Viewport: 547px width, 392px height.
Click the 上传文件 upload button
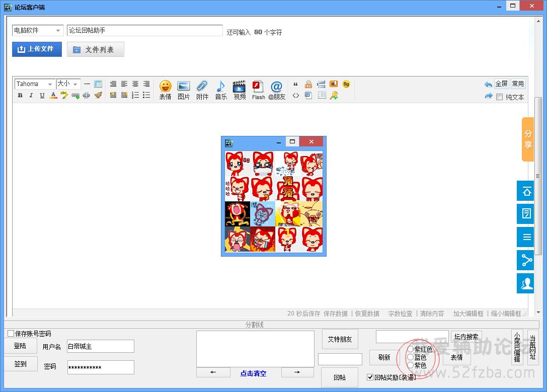(x=37, y=49)
